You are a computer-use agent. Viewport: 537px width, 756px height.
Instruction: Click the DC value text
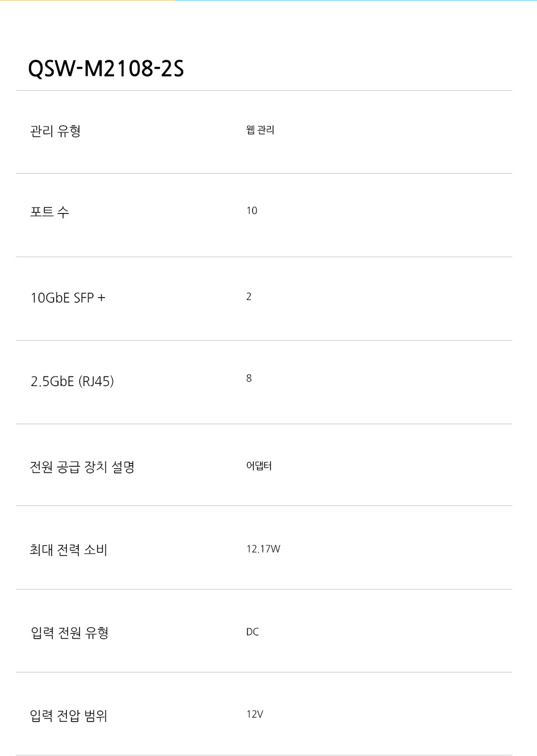(252, 632)
